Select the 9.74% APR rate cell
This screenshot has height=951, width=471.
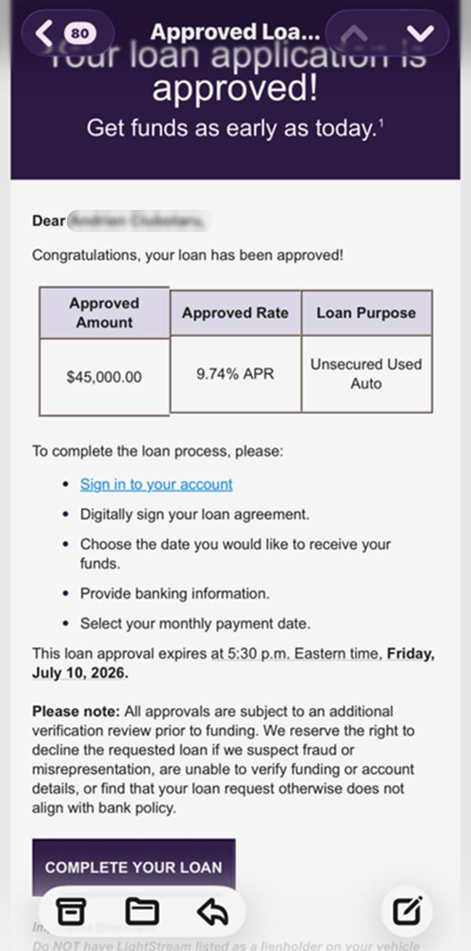(235, 374)
